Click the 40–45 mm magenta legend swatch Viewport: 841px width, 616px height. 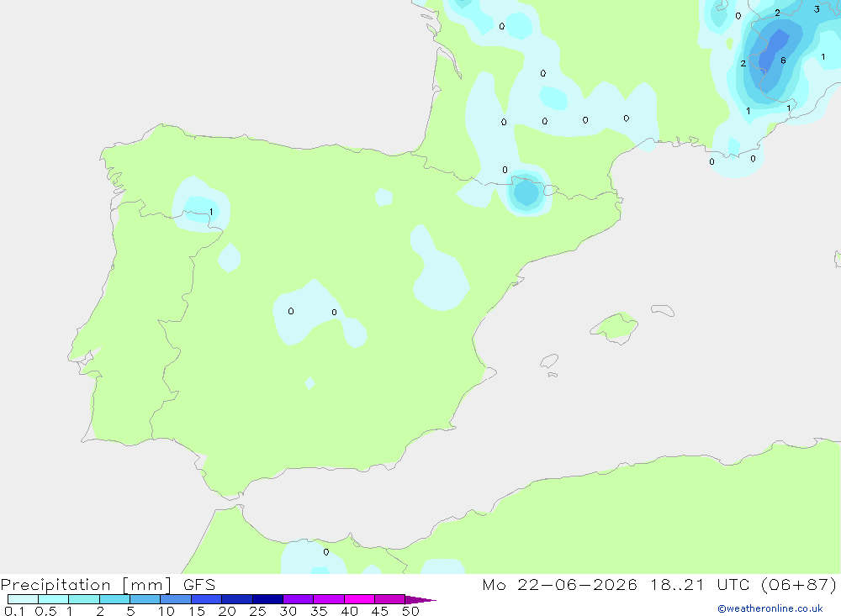coord(359,599)
